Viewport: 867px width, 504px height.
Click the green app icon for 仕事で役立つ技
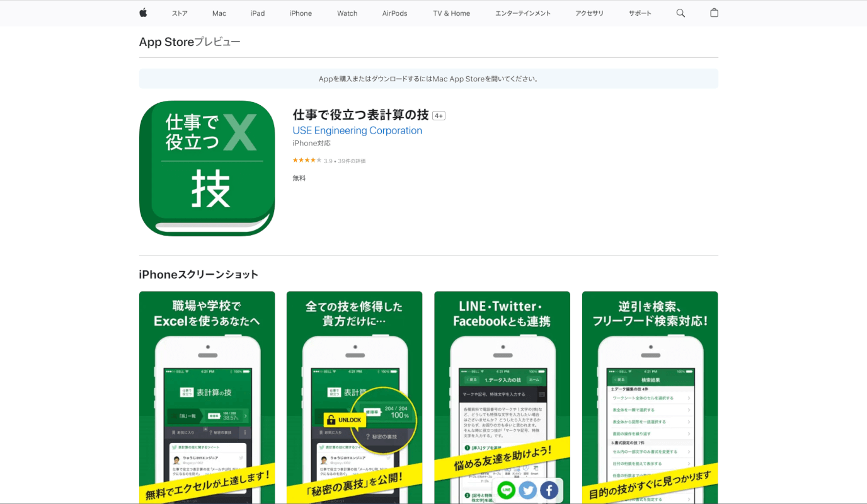207,168
